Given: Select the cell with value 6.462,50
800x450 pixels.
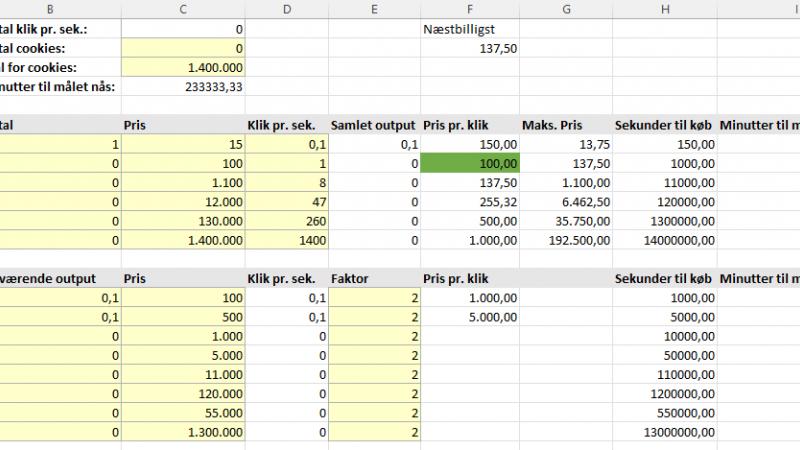Looking at the screenshot, I should (x=566, y=202).
